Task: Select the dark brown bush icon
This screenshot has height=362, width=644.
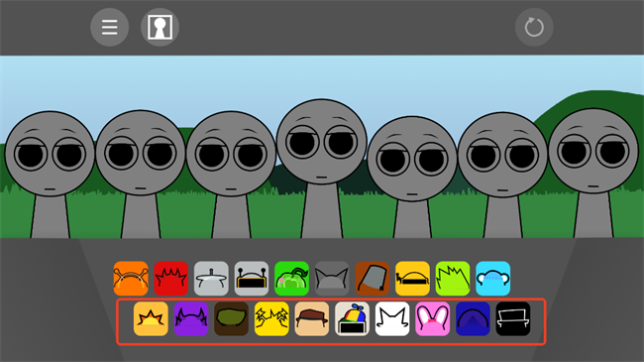Action: click(x=232, y=318)
